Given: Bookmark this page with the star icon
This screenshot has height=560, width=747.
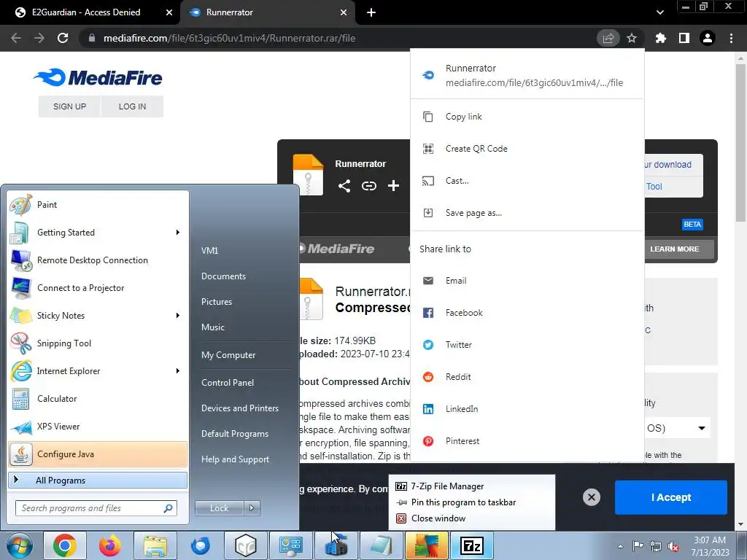Looking at the screenshot, I should (x=632, y=38).
